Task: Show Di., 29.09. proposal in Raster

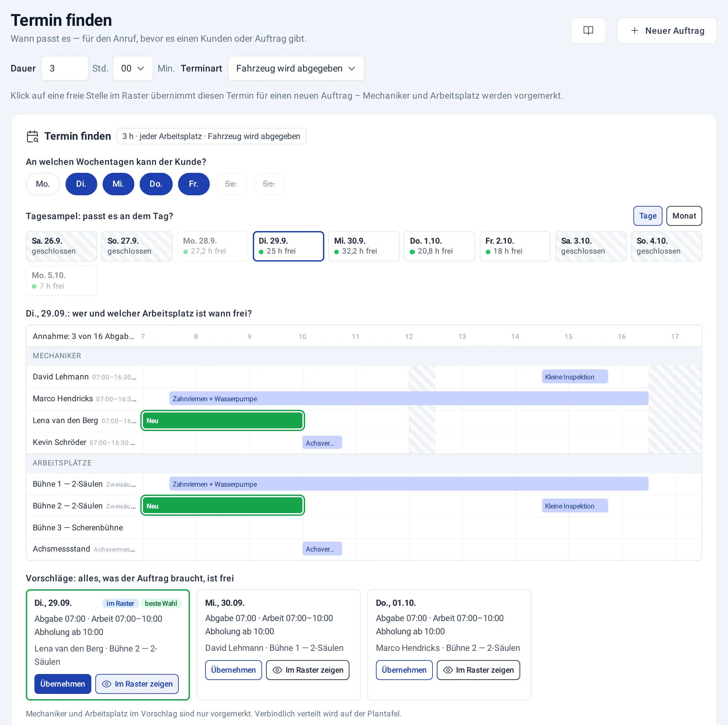Action: point(137,684)
